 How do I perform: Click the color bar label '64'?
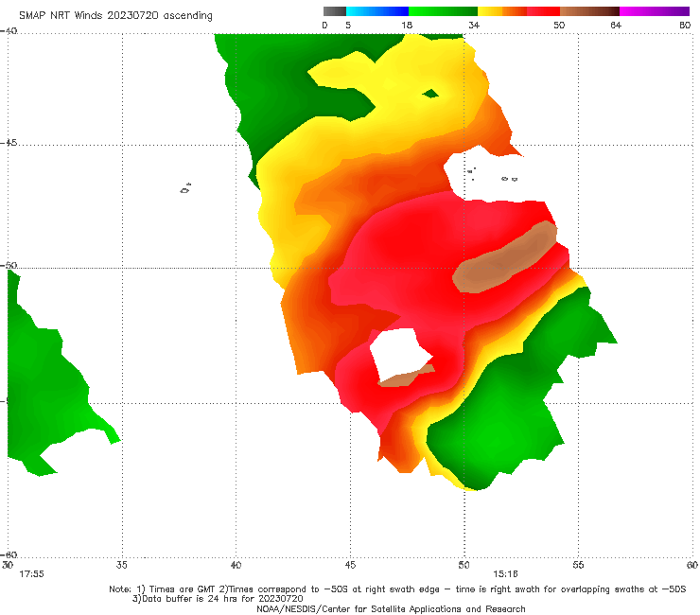pyautogui.click(x=616, y=26)
